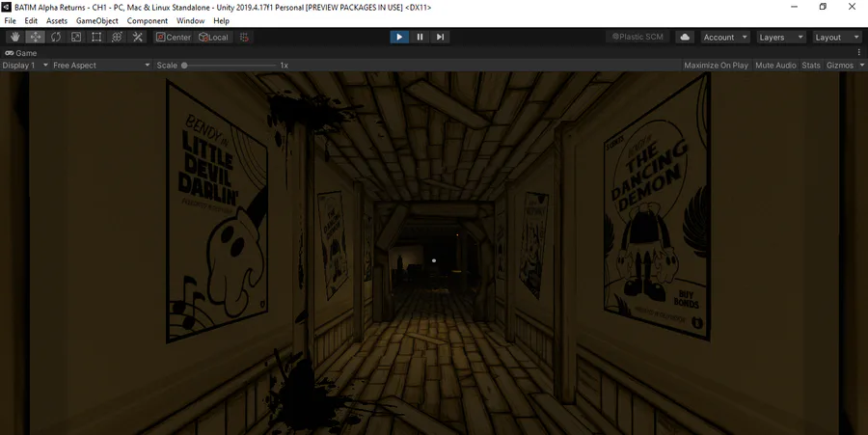Open the cloud services icon
Image resolution: width=868 pixels, height=435 pixels.
click(x=685, y=37)
